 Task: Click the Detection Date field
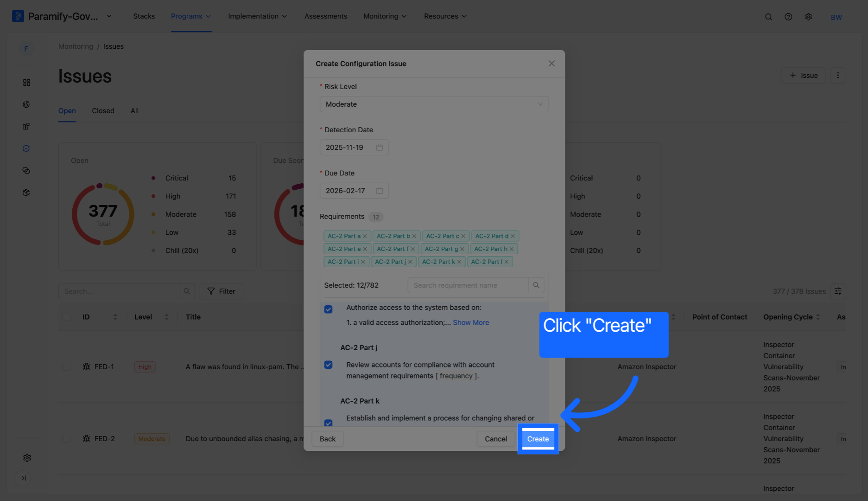click(x=354, y=148)
